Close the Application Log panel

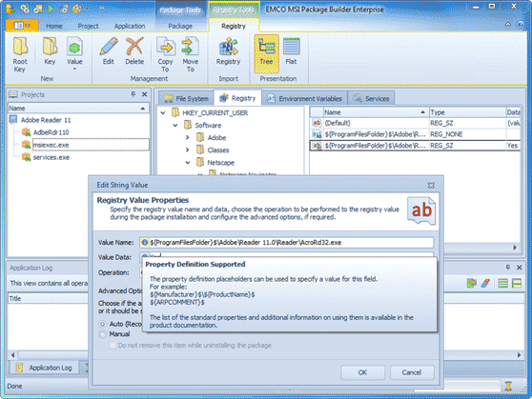[519, 268]
